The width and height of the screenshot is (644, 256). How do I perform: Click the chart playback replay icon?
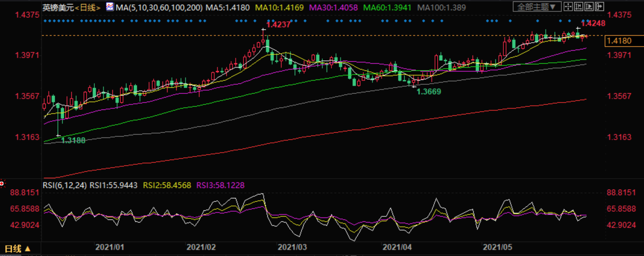(x=589, y=7)
